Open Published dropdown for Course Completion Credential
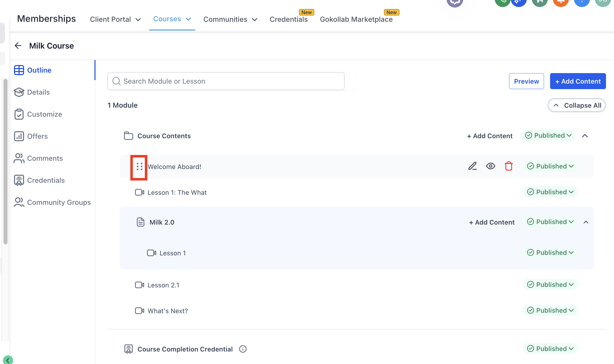This screenshot has height=364, width=614. (550, 349)
